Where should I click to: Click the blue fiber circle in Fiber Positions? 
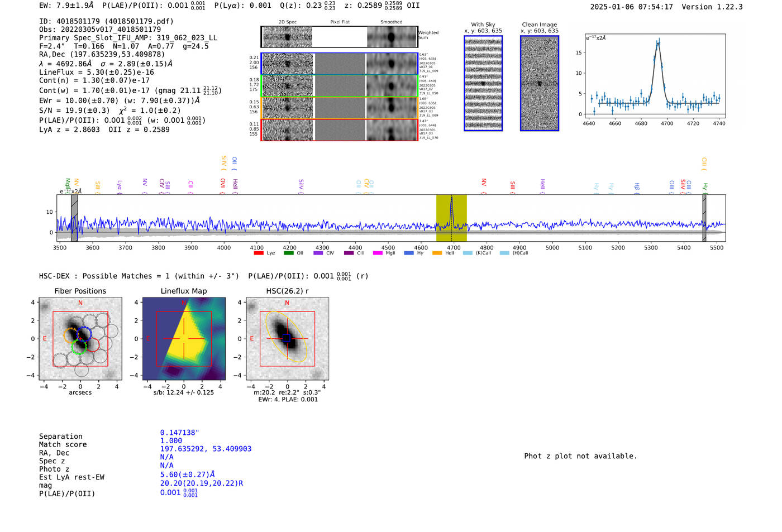tap(84, 333)
